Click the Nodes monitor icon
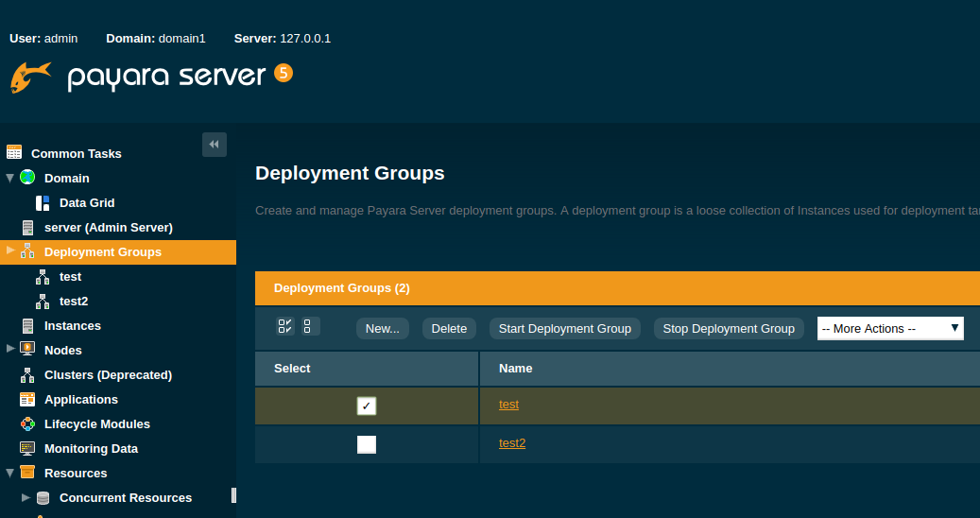The width and height of the screenshot is (980, 518). [x=27, y=349]
